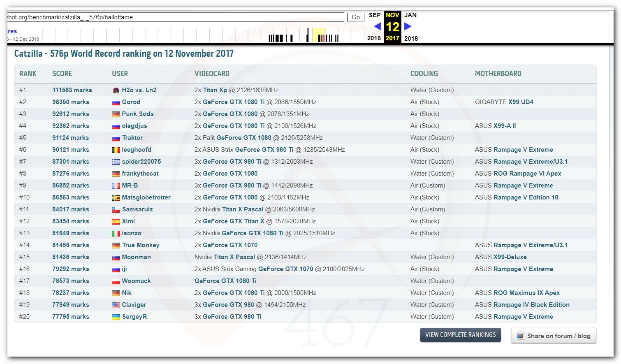The image size is (621, 364).
Task: Click ASUS ROG Rampage VI Apex motherboard
Action: click(518, 174)
